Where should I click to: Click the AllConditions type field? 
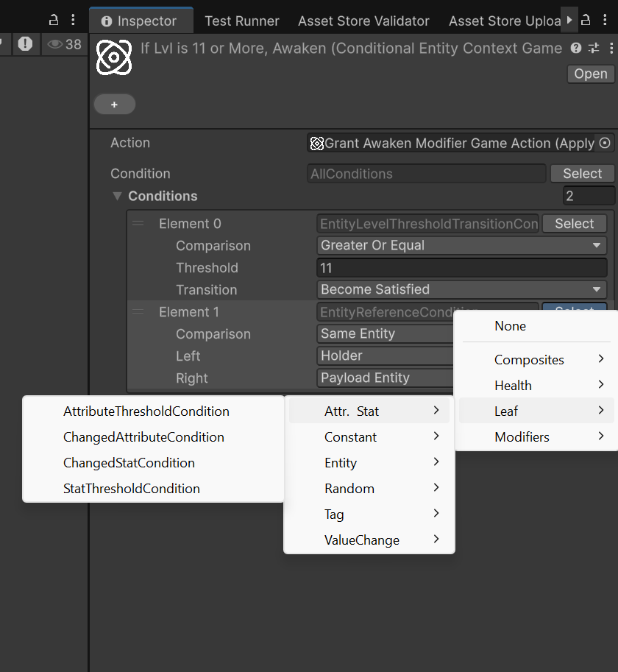point(426,174)
